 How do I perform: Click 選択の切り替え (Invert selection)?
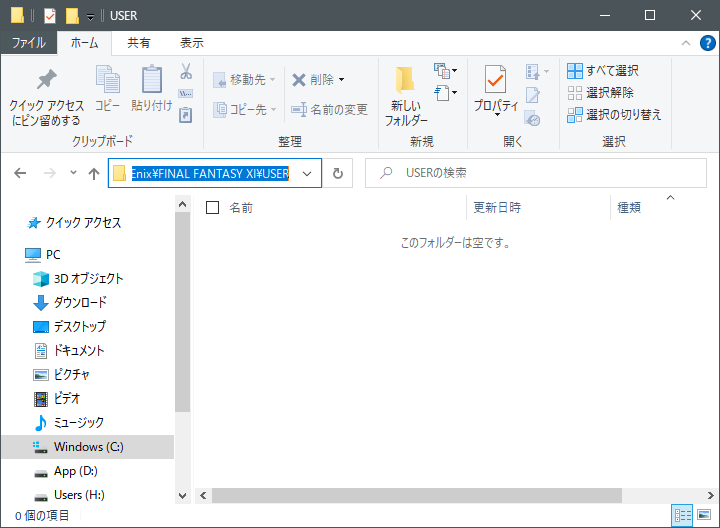(x=614, y=115)
